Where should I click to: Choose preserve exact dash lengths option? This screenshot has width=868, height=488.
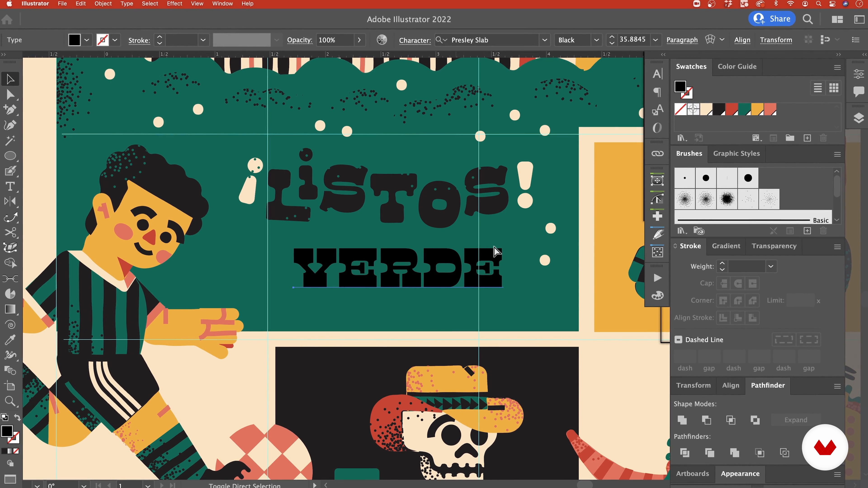784,340
